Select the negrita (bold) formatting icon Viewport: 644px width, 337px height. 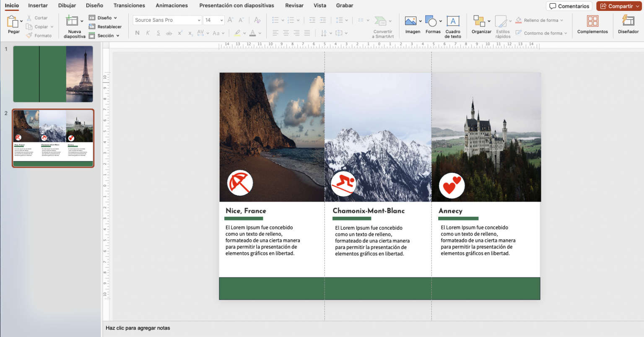point(137,33)
